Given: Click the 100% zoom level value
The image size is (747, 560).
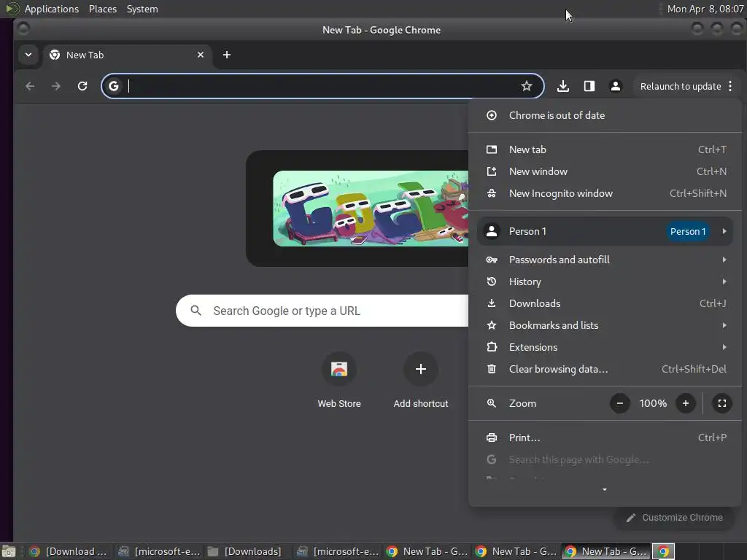Looking at the screenshot, I should [653, 403].
